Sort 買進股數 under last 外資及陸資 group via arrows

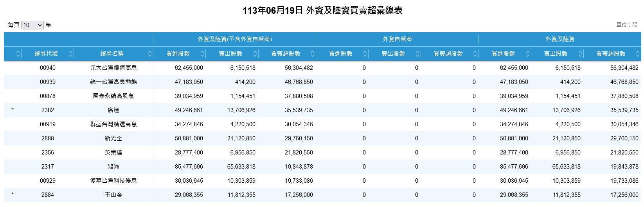coord(528,54)
